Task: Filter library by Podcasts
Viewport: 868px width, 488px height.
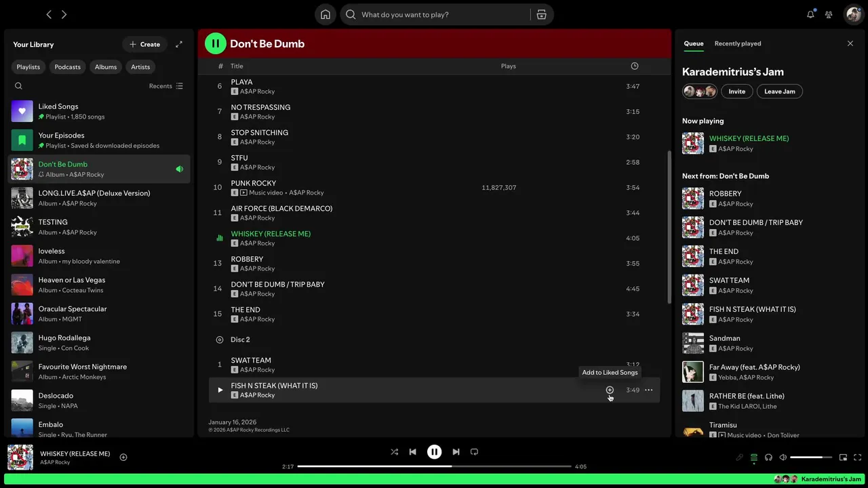Action: tap(67, 66)
